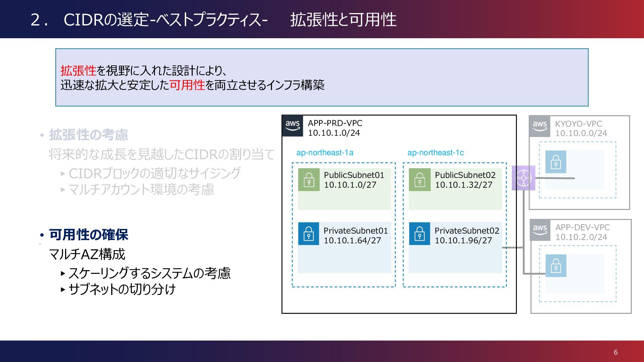Click the ap-northeast-1c availability zone label
The width and height of the screenshot is (644, 362).
pyautogui.click(x=435, y=153)
